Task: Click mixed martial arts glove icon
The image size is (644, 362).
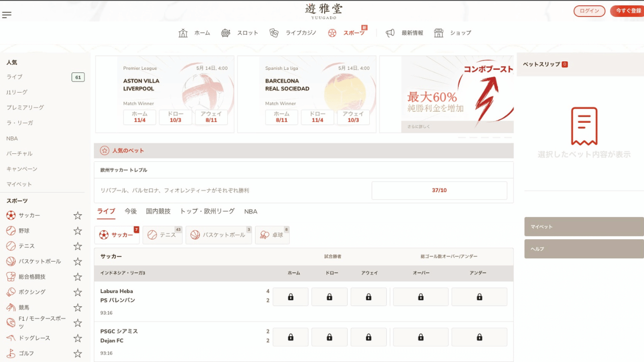Action: 11,277
